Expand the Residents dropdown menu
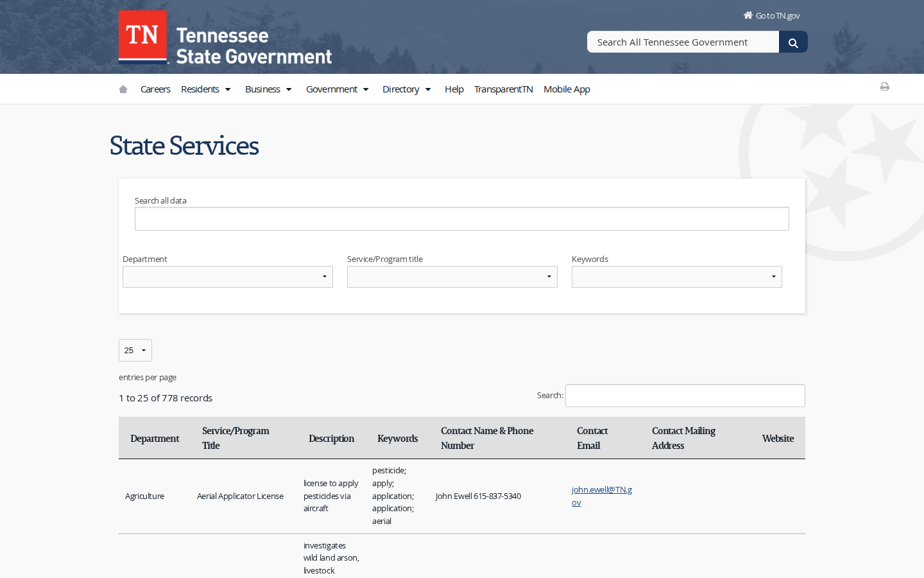Image resolution: width=924 pixels, height=578 pixels. point(206,89)
